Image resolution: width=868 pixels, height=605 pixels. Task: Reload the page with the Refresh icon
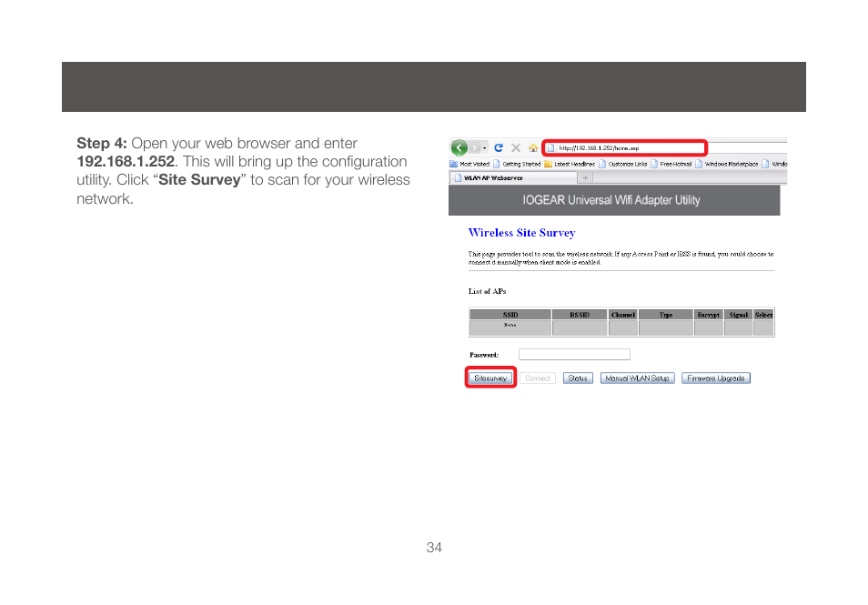[x=499, y=147]
